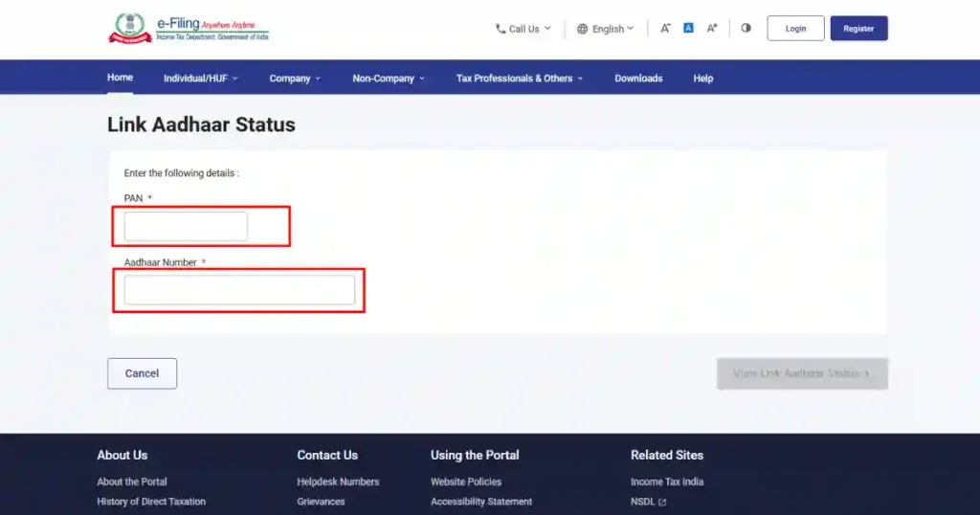The height and width of the screenshot is (515, 980).
Task: Open Website Policies link
Action: coord(466,481)
